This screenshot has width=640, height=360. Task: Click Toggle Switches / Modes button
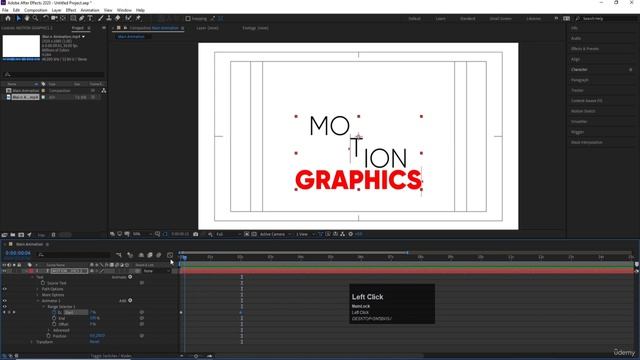tap(111, 356)
